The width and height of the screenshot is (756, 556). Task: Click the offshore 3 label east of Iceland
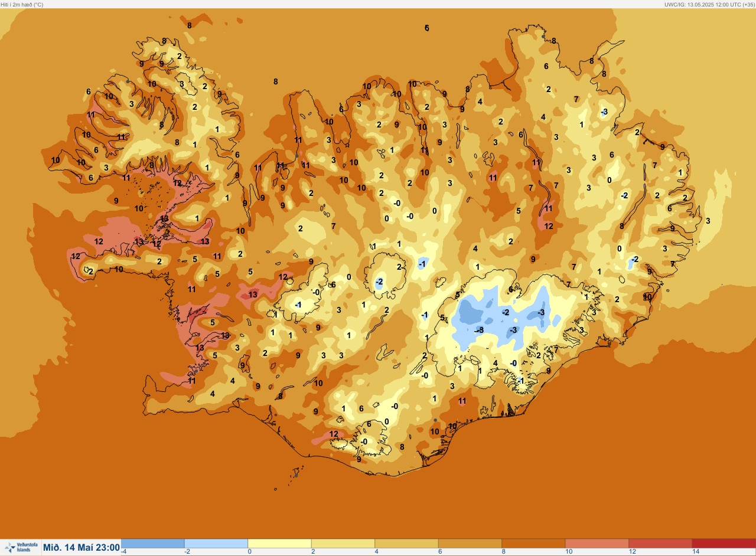[708, 221]
